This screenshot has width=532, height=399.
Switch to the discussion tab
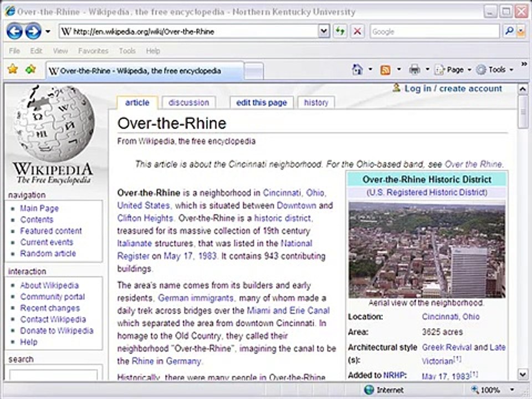188,103
